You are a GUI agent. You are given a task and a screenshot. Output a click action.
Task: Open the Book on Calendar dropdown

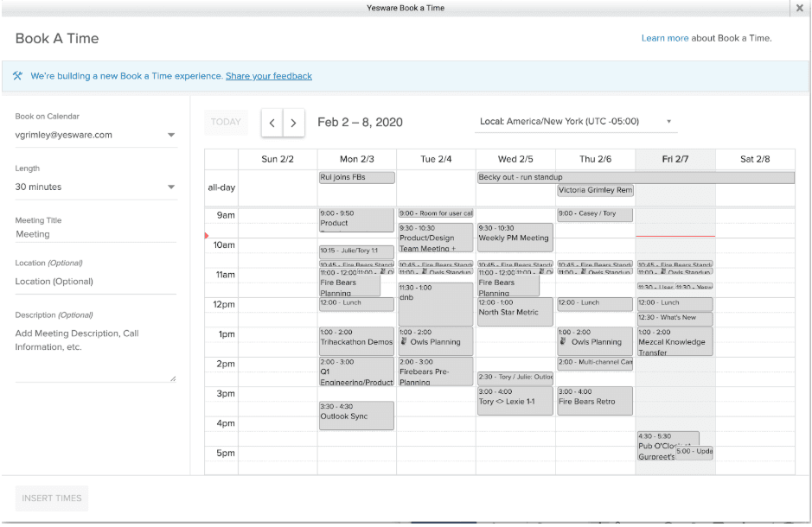[95, 135]
